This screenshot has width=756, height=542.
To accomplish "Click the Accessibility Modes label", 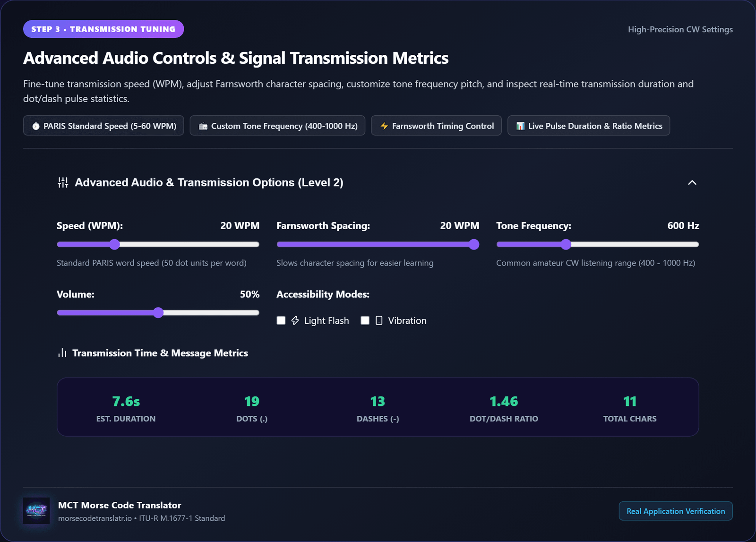I will point(323,294).
